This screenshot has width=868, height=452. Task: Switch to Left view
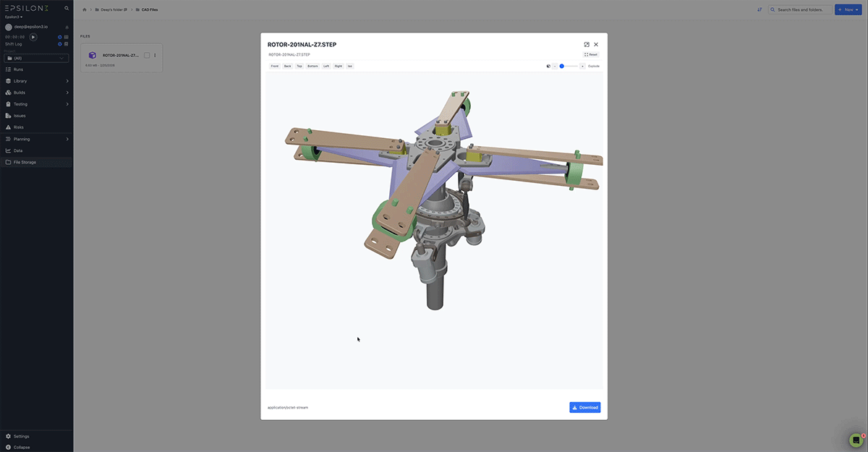click(x=326, y=66)
